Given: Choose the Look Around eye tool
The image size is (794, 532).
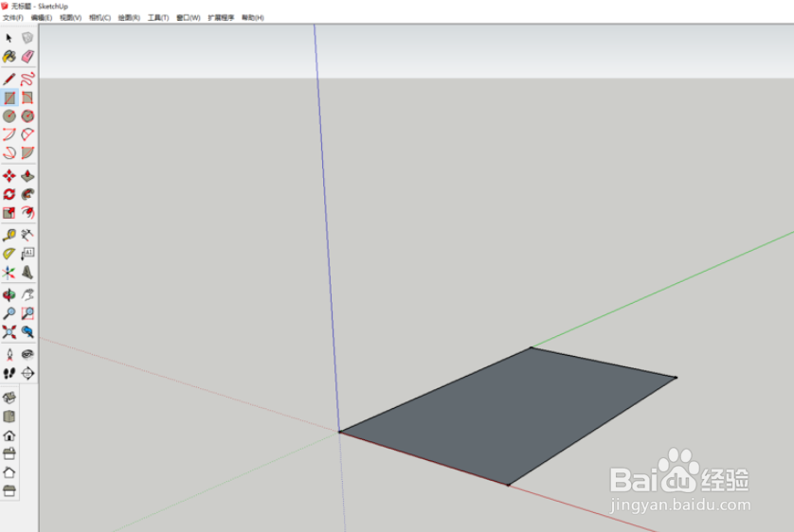Looking at the screenshot, I should pos(27,354).
